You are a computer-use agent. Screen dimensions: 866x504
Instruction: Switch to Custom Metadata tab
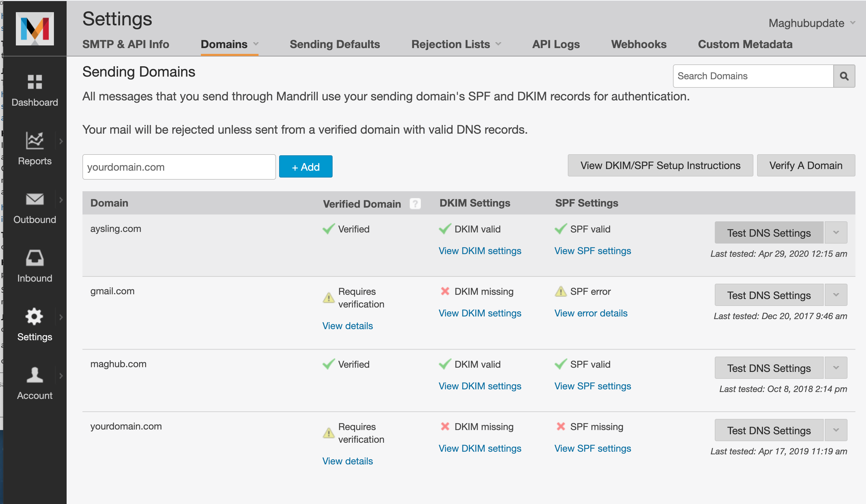[x=745, y=44]
